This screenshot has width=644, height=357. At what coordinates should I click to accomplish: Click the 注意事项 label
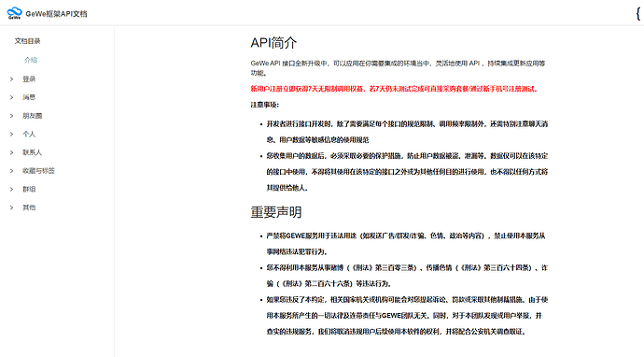click(264, 105)
